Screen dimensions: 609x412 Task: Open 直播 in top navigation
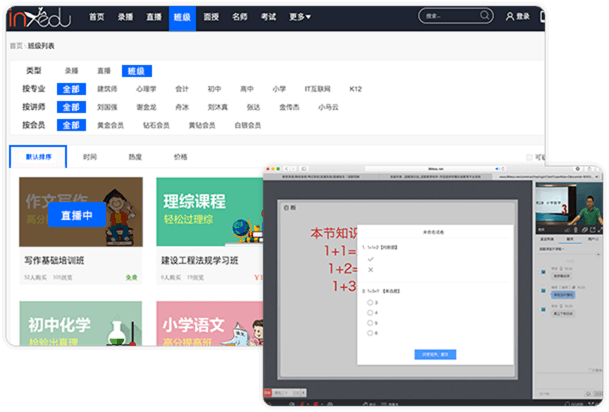click(x=154, y=17)
